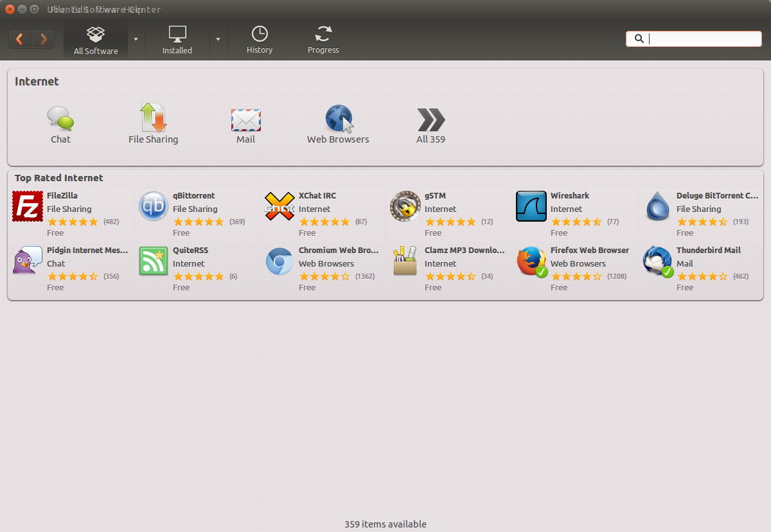
Task: Select the Thunderbird Mail icon
Action: click(657, 261)
